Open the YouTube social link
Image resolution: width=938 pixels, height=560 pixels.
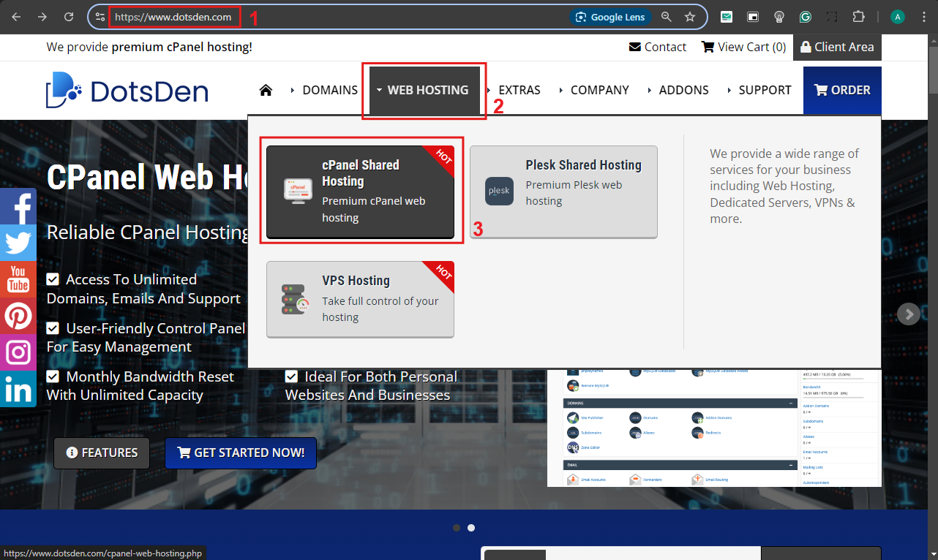pos(18,280)
